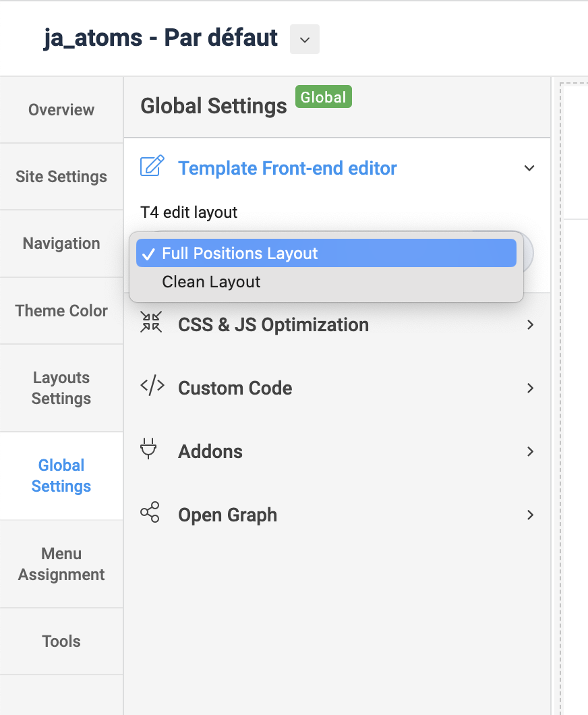Open the template style dropdown arrow
Viewport: 588px width, 715px height.
305,40
